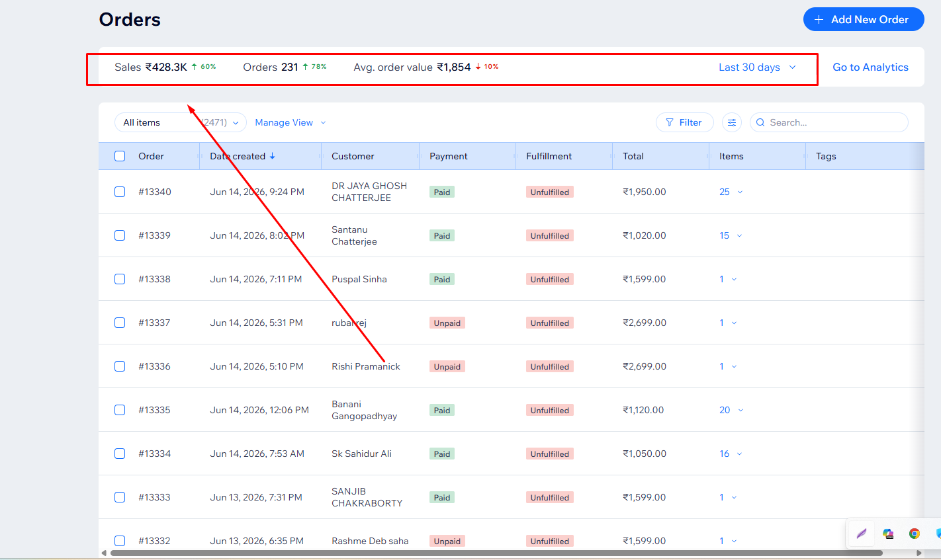Tick the checkbox for order #13339
941x560 pixels.
120,235
